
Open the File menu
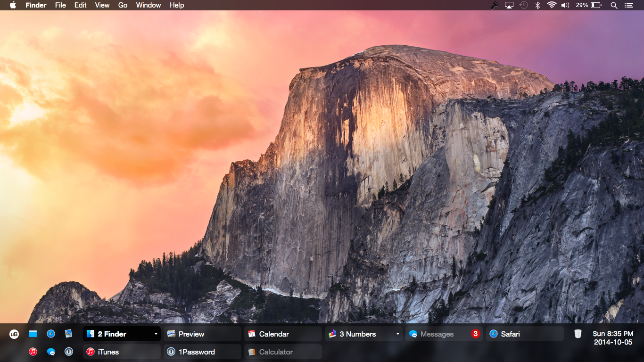click(60, 5)
